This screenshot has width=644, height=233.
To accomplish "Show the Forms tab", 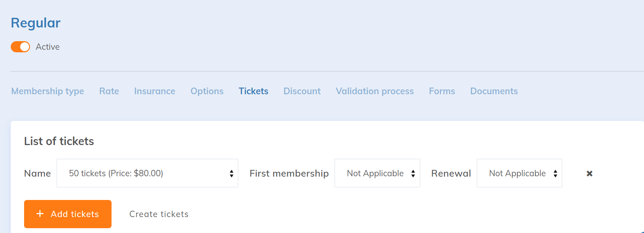I will 442,91.
